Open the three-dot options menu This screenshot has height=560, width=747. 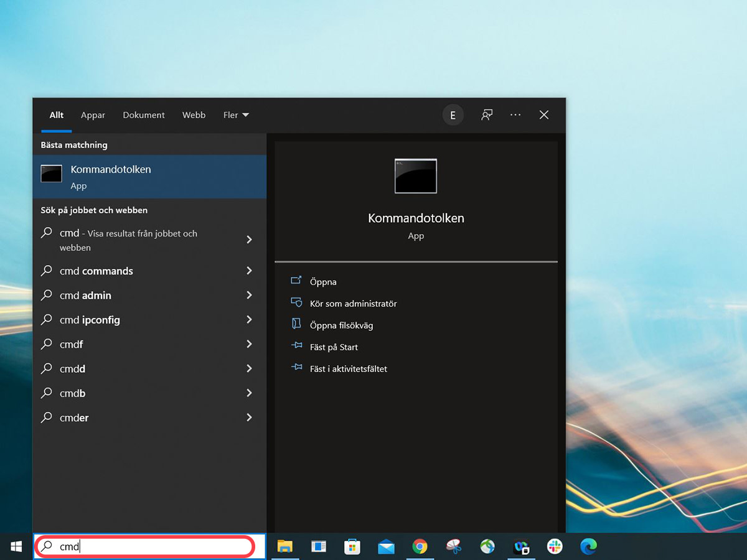click(515, 115)
